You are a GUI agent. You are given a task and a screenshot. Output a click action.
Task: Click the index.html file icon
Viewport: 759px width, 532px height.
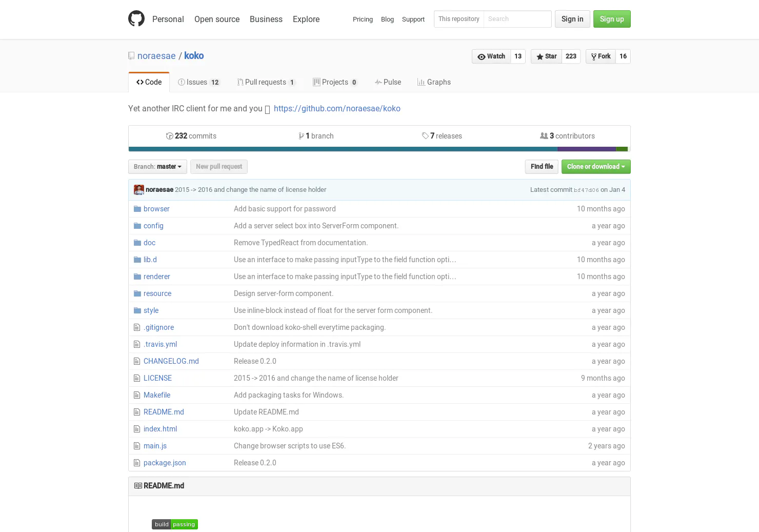click(136, 429)
